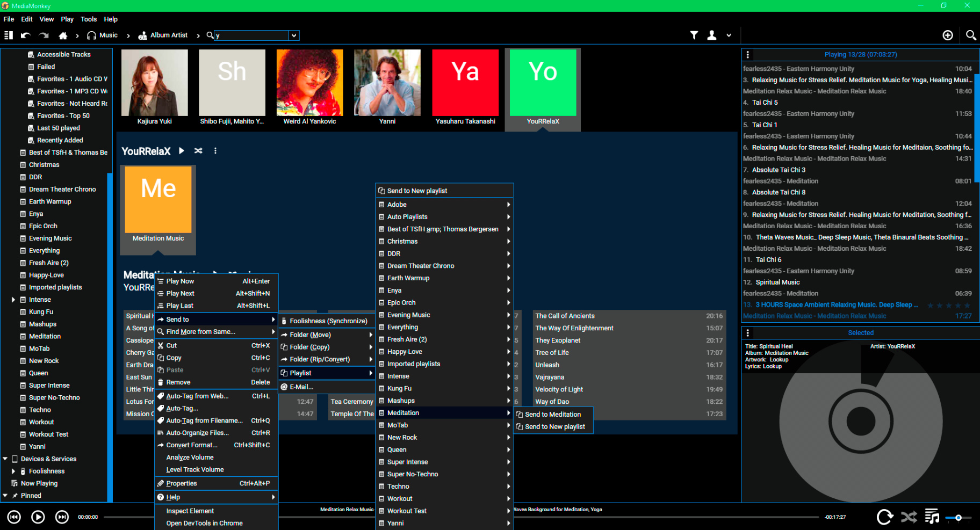Rate the playing track with stars
Viewport: 980px width, 530px height.
(x=949, y=305)
